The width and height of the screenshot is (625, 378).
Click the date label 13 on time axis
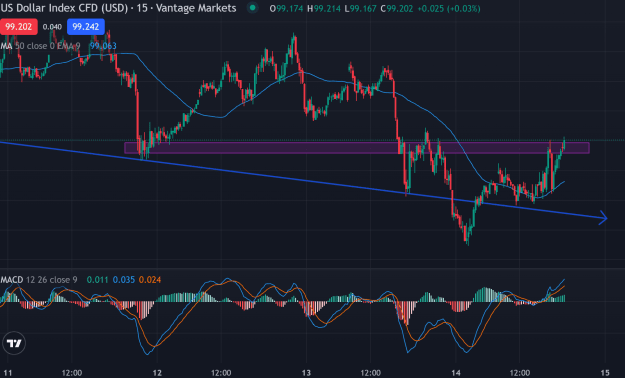pos(306,373)
